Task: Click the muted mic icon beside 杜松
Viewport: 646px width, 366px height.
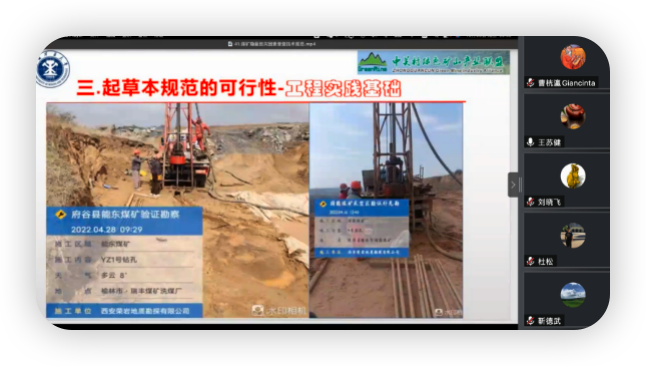Action: click(x=531, y=261)
